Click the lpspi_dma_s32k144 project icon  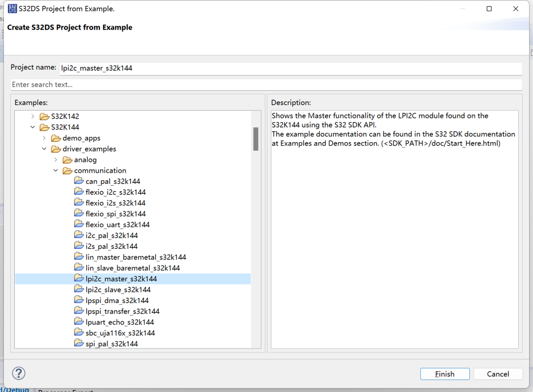79,301
